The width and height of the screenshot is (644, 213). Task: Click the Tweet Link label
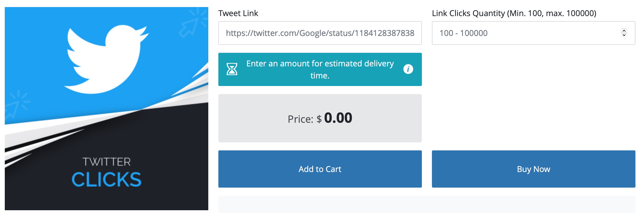[238, 13]
